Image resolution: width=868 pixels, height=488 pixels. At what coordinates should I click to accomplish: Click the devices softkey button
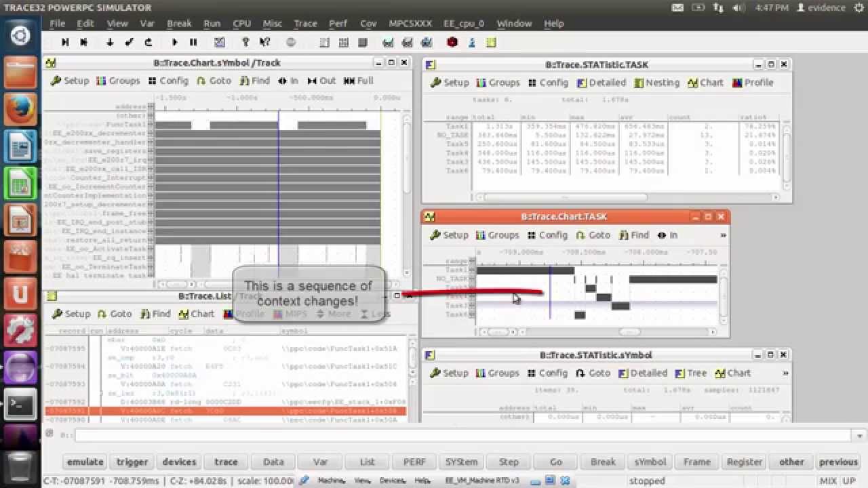click(179, 462)
